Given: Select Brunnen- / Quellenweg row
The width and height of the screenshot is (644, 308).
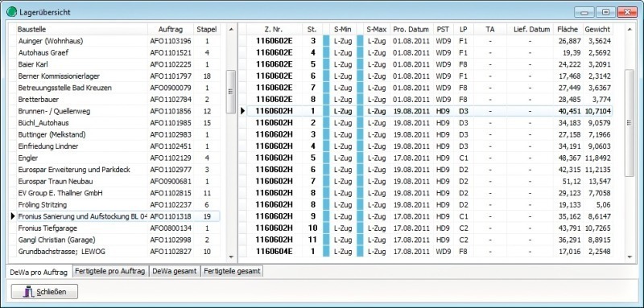Looking at the screenshot, I should [118, 111].
